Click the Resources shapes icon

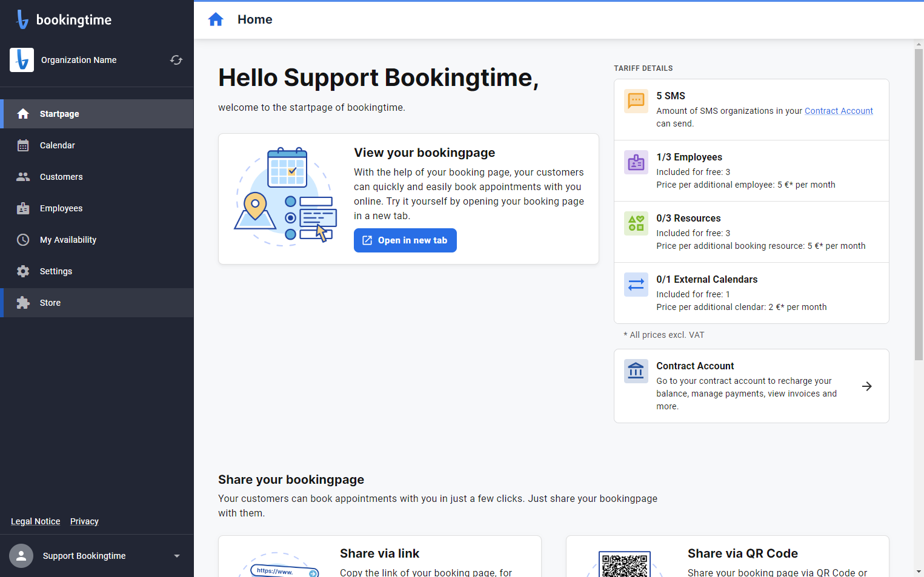coord(636,223)
